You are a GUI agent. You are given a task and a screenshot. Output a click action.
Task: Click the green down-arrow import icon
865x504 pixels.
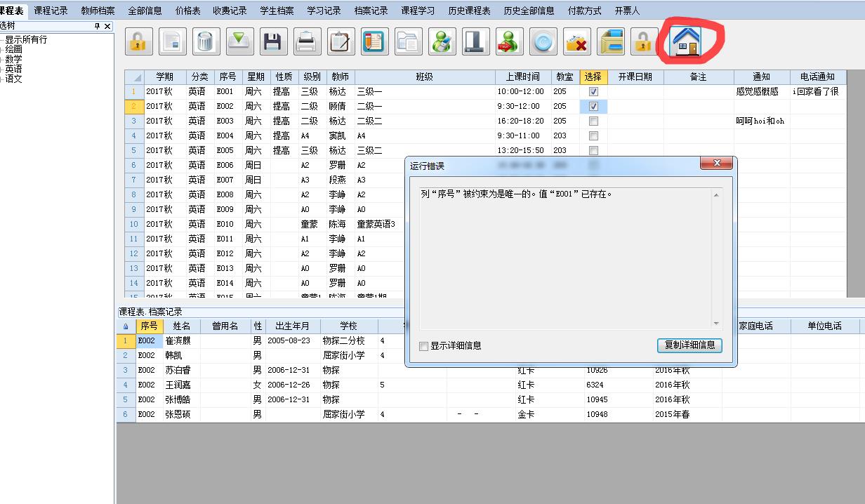pos(240,42)
